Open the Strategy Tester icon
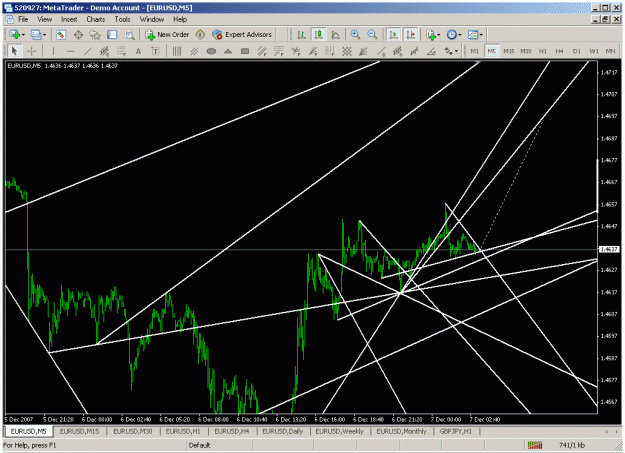 click(x=129, y=35)
